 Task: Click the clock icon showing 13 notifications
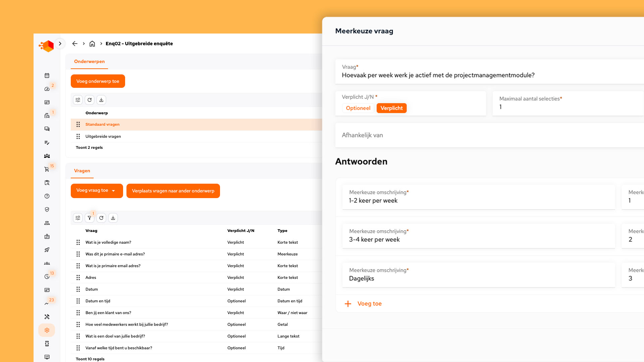[47, 277]
